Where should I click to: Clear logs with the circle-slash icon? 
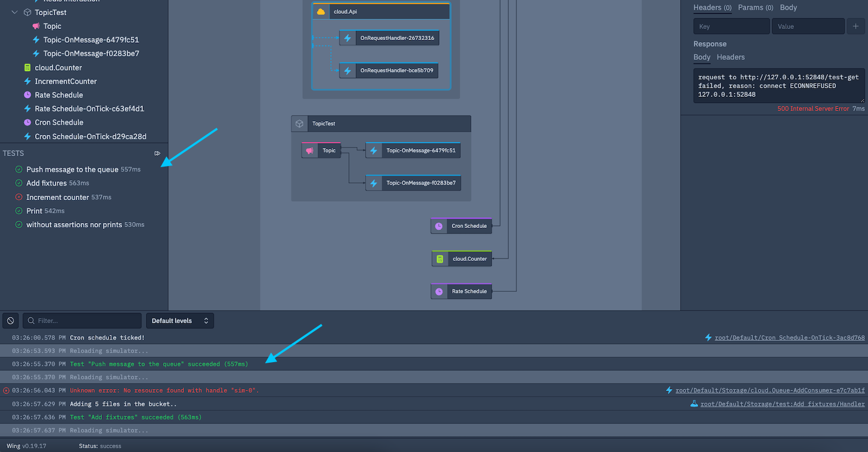tap(10, 321)
